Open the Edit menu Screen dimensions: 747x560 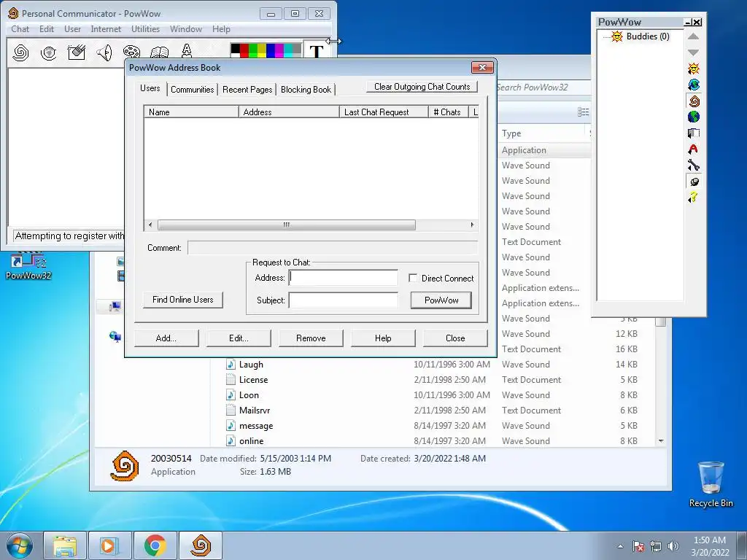(47, 29)
